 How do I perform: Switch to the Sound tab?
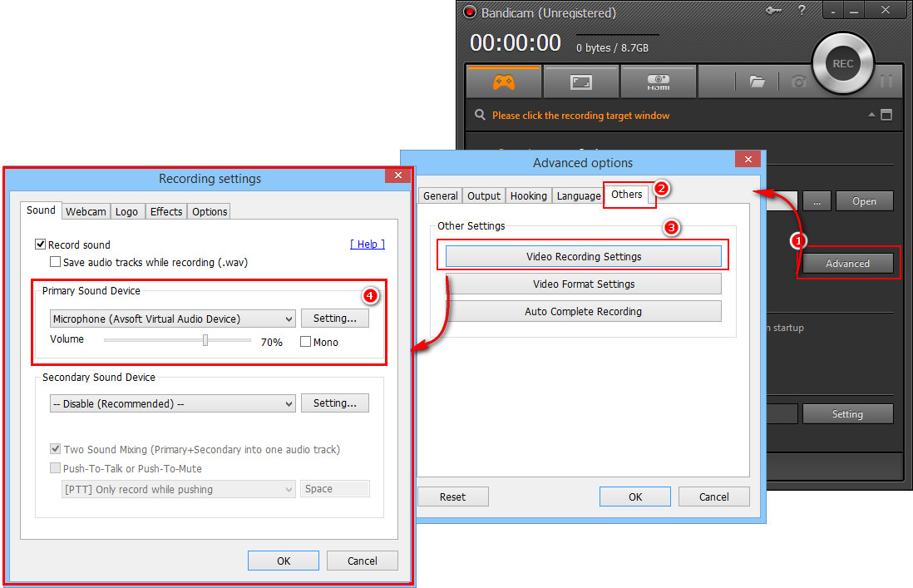[41, 210]
